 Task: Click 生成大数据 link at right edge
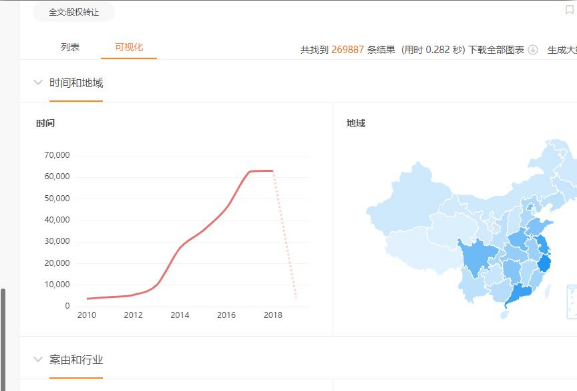[562, 50]
